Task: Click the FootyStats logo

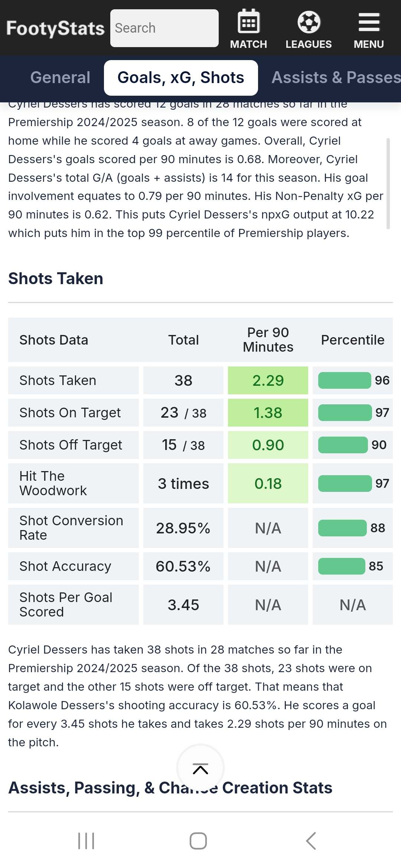Action: click(x=56, y=29)
